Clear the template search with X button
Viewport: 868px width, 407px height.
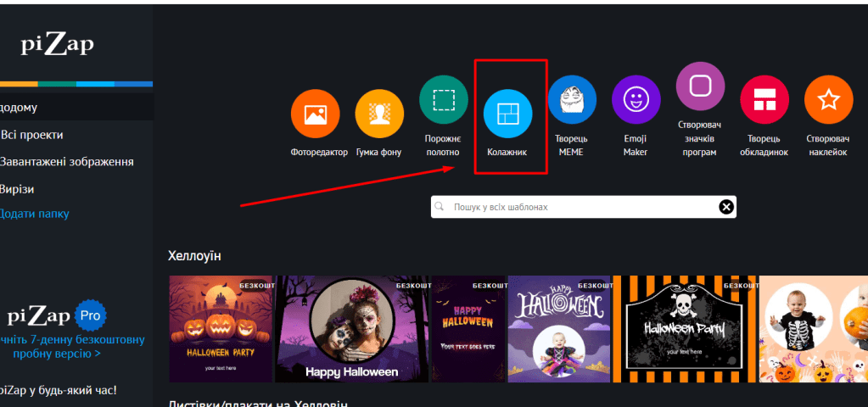(726, 207)
